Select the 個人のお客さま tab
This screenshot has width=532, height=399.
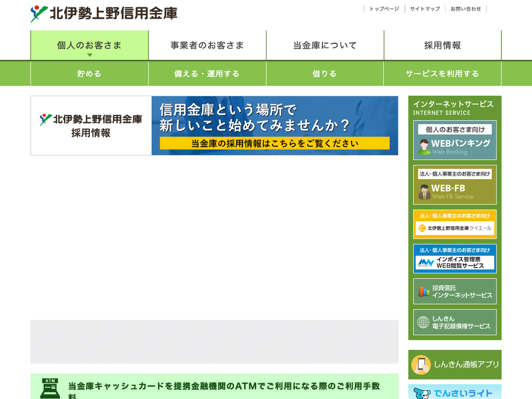(x=89, y=45)
